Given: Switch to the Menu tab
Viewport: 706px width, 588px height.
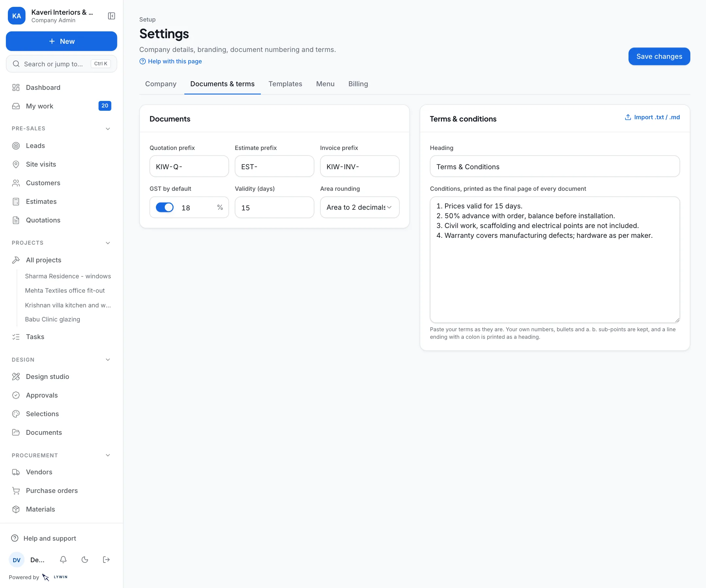Looking at the screenshot, I should tap(325, 84).
